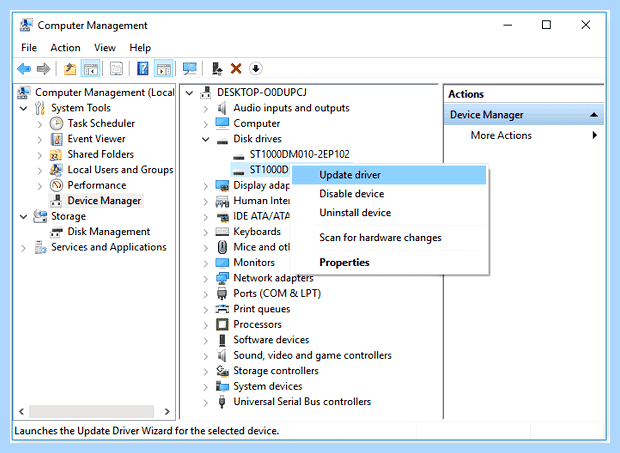The height and width of the screenshot is (453, 620).
Task: Click left scroll arrow in tree pane
Action: pos(21,411)
